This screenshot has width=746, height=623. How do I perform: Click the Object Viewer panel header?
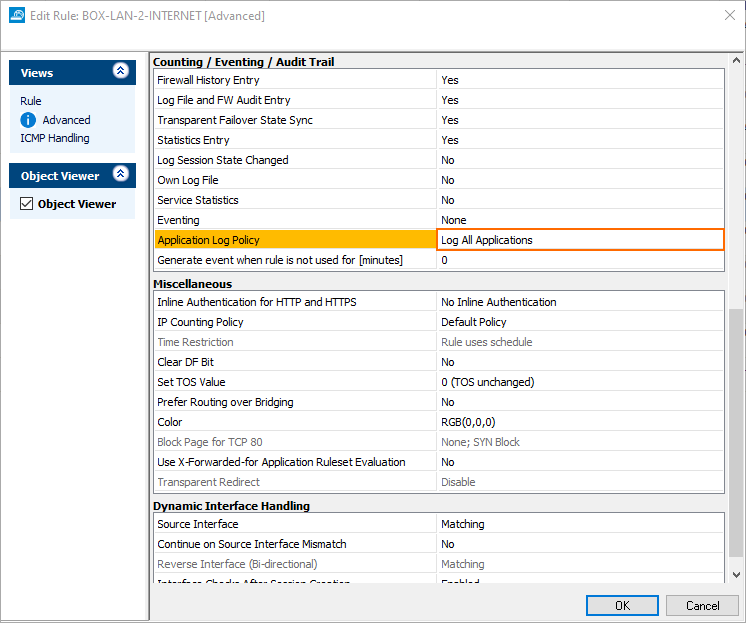[72, 175]
